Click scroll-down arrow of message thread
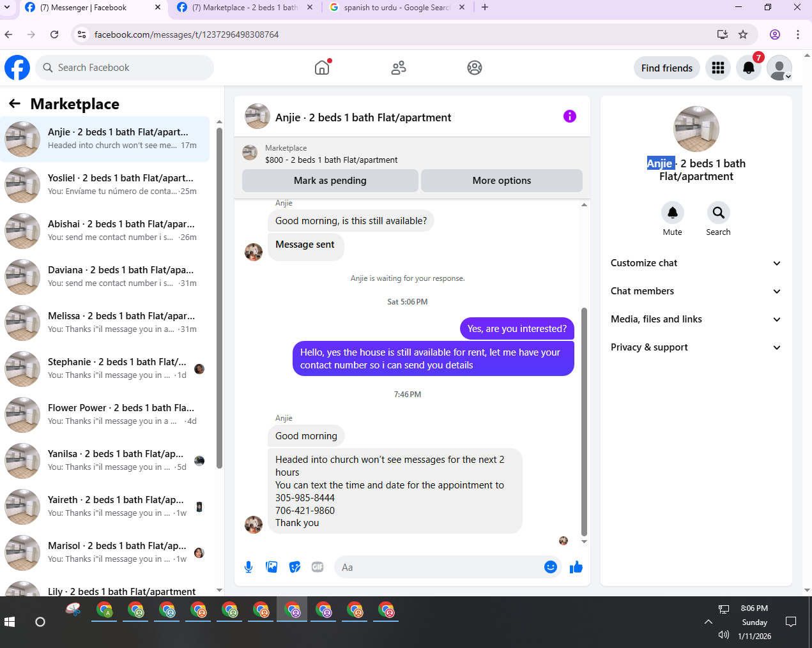The image size is (812, 648). [584, 541]
